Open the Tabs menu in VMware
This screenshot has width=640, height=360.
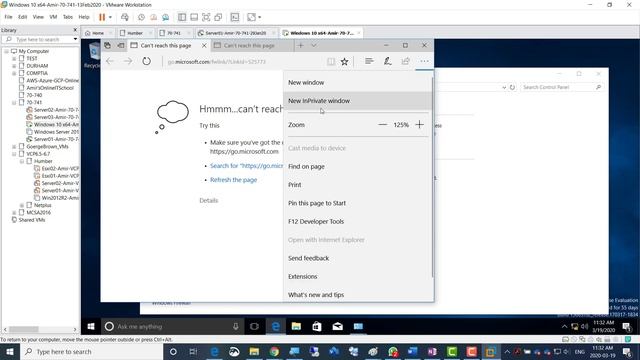coord(68,17)
